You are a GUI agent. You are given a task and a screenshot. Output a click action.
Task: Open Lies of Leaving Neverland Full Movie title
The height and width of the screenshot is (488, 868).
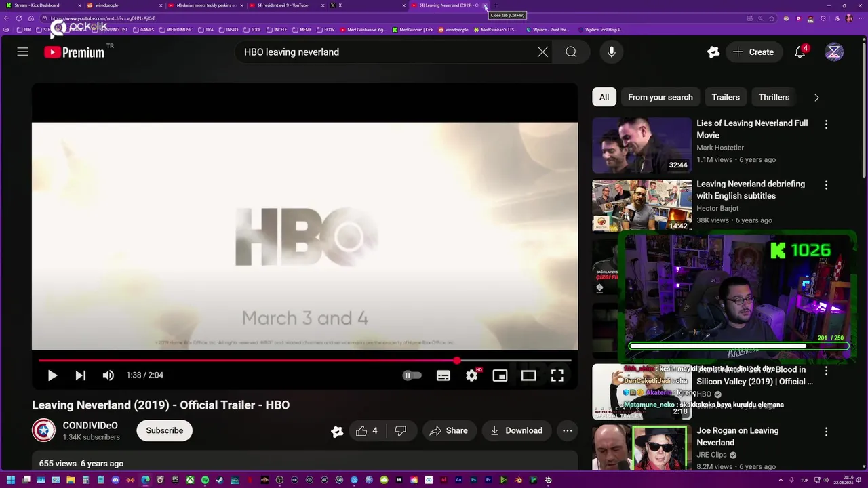[x=752, y=129]
